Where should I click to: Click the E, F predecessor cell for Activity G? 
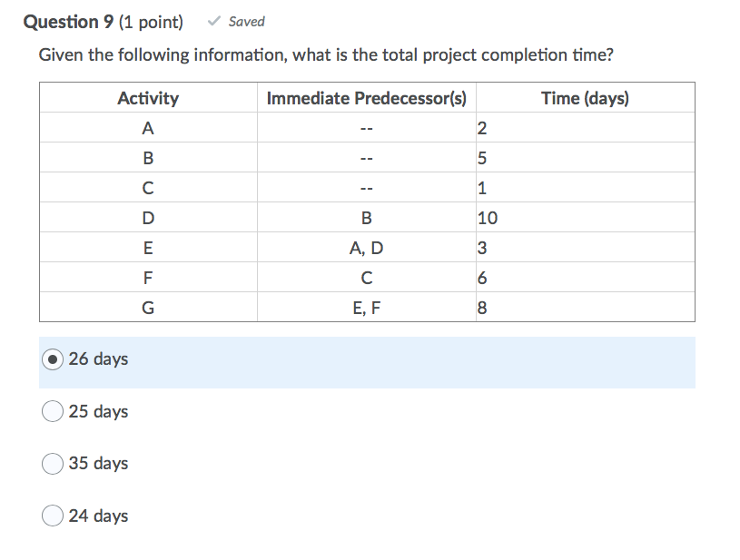366,307
